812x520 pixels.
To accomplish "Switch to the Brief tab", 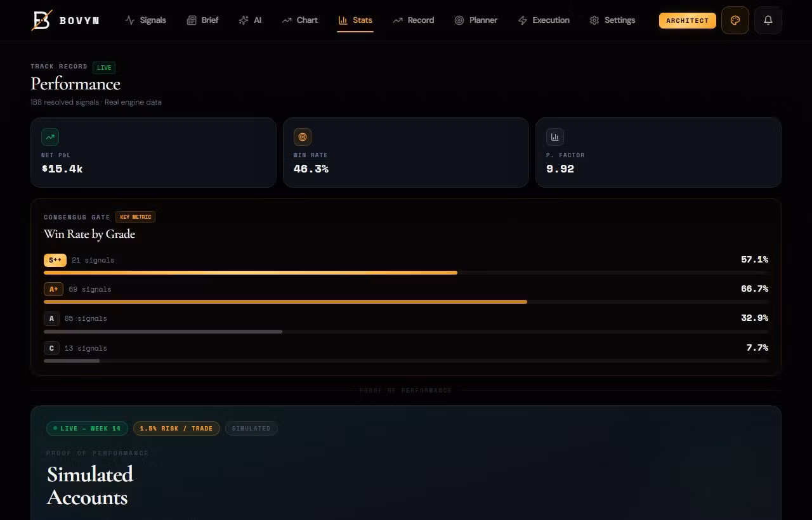I will click(x=202, y=20).
